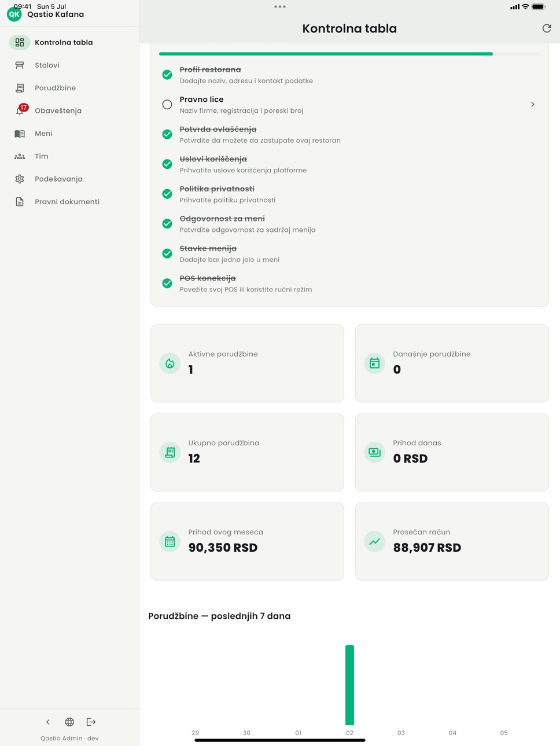560x746 pixels.
Task: Click the logout icon in the sidebar footer
Action: click(x=91, y=722)
